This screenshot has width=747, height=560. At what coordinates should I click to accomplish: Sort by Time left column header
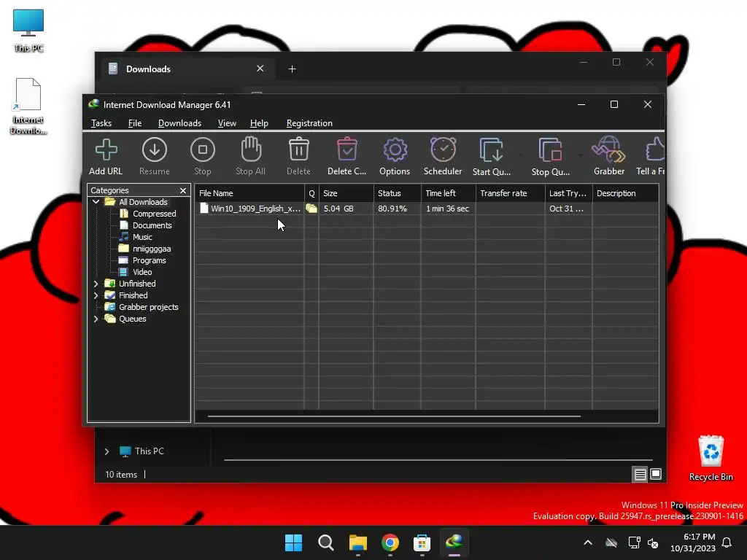[449, 193]
